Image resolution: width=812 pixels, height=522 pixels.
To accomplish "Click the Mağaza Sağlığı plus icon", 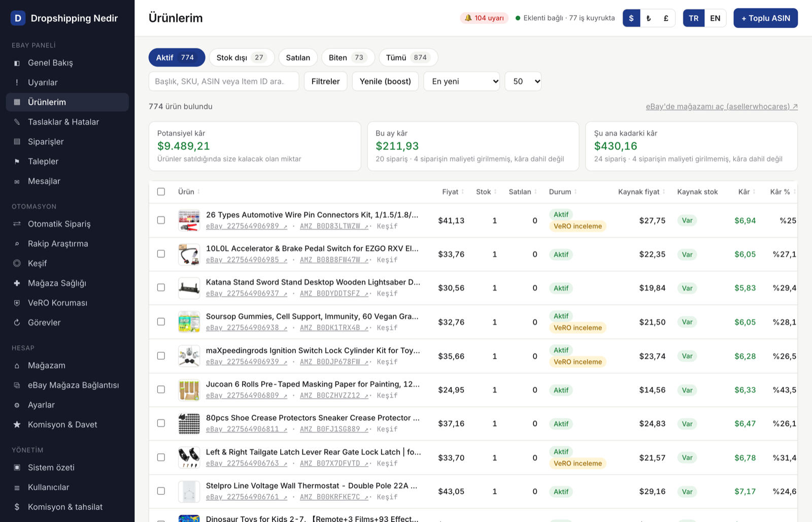I will point(17,283).
